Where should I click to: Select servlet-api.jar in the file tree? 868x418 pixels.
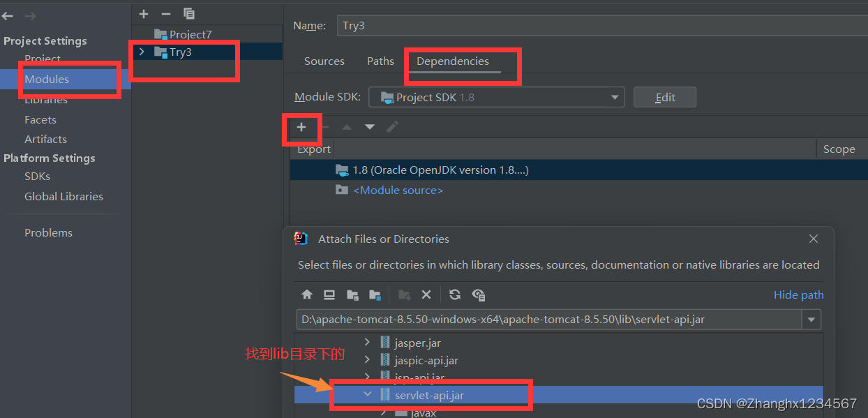(x=428, y=394)
